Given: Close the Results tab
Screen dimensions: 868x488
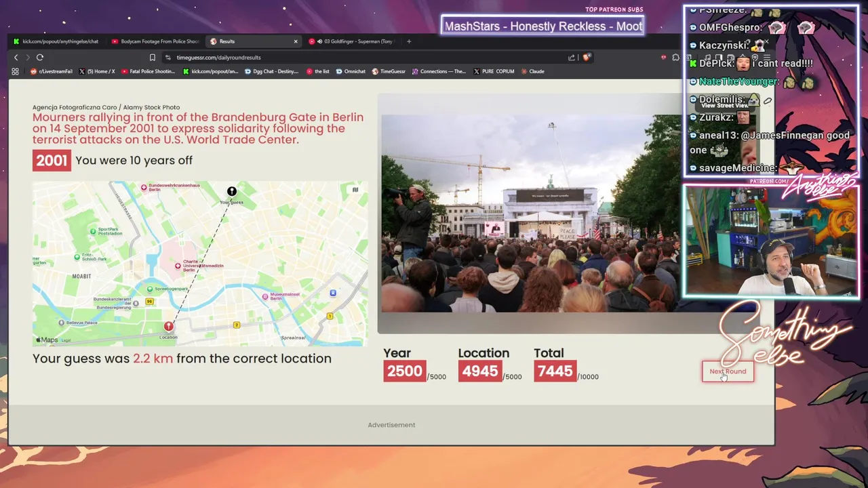Looking at the screenshot, I should click(296, 41).
